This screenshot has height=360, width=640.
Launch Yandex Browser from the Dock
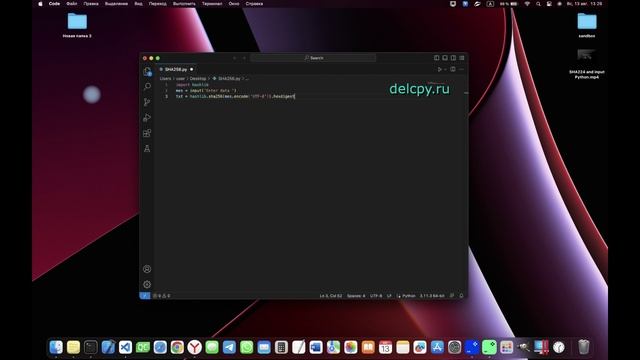[x=195, y=347]
